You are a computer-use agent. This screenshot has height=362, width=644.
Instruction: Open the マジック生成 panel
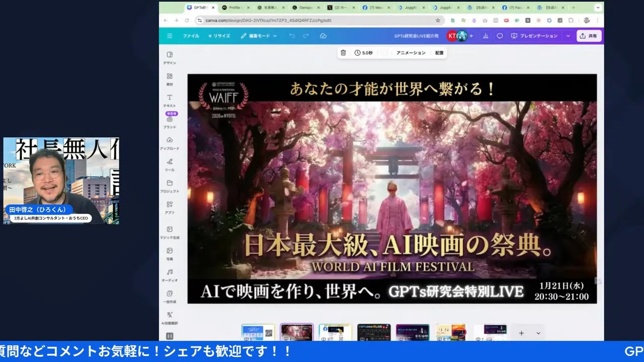click(x=170, y=232)
